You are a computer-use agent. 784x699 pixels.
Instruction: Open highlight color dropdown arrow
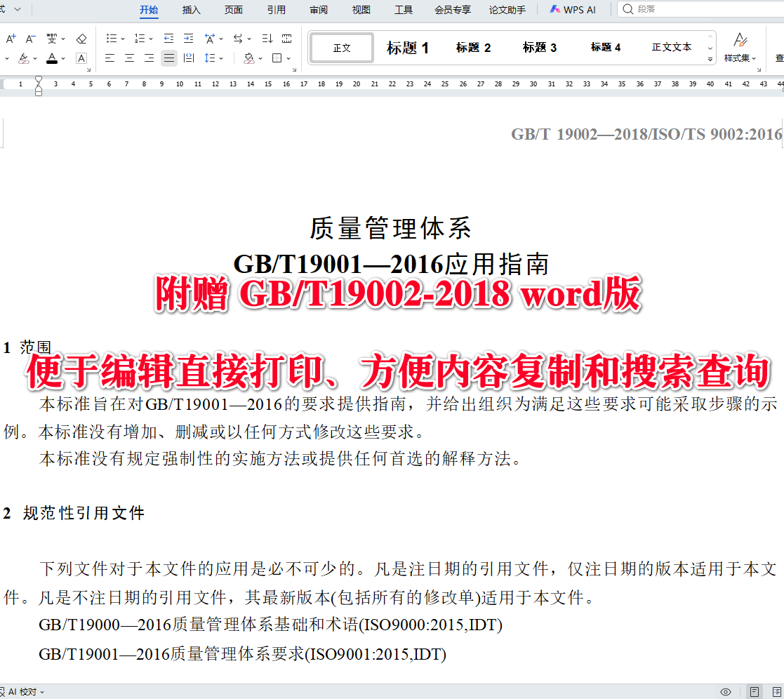tap(35, 58)
